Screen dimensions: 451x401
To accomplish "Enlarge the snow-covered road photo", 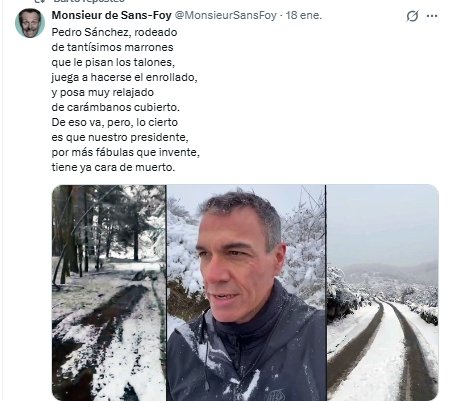I will pyautogui.click(x=383, y=293).
